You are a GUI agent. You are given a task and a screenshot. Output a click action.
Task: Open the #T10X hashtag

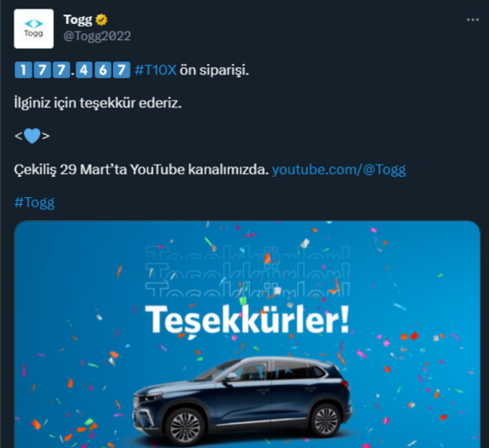pos(155,70)
